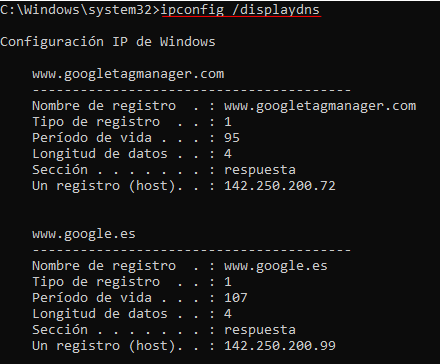Click the first Sección value respuesta
The height and width of the screenshot is (364, 440).
point(260,170)
